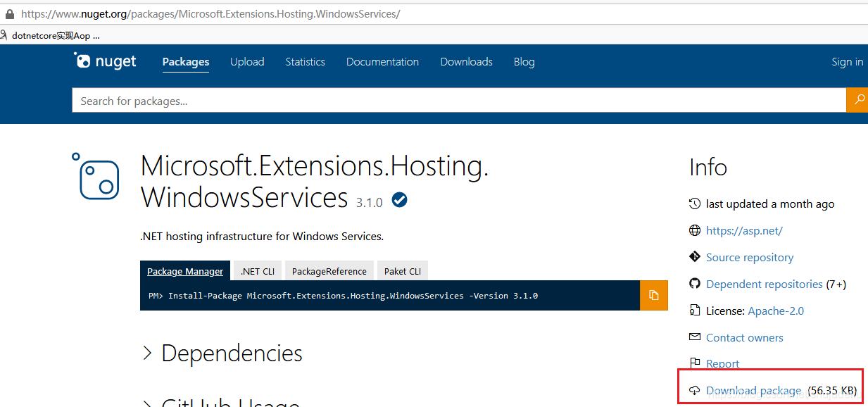
Task: Click the browser address bar URL
Action: click(x=210, y=13)
